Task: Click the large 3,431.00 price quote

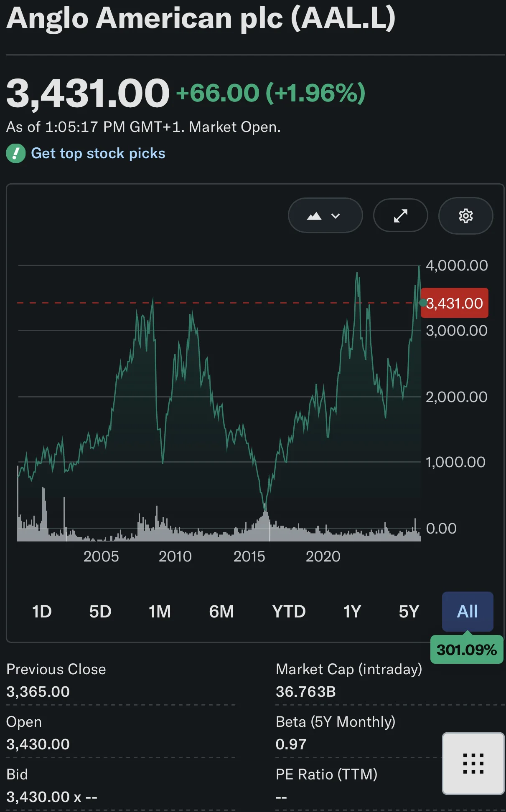Action: (88, 94)
